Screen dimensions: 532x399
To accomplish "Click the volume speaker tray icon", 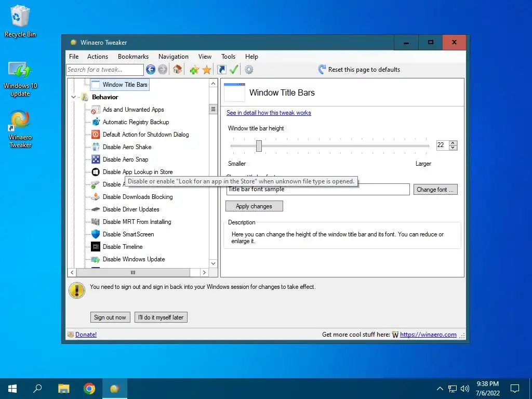I will pos(465,389).
